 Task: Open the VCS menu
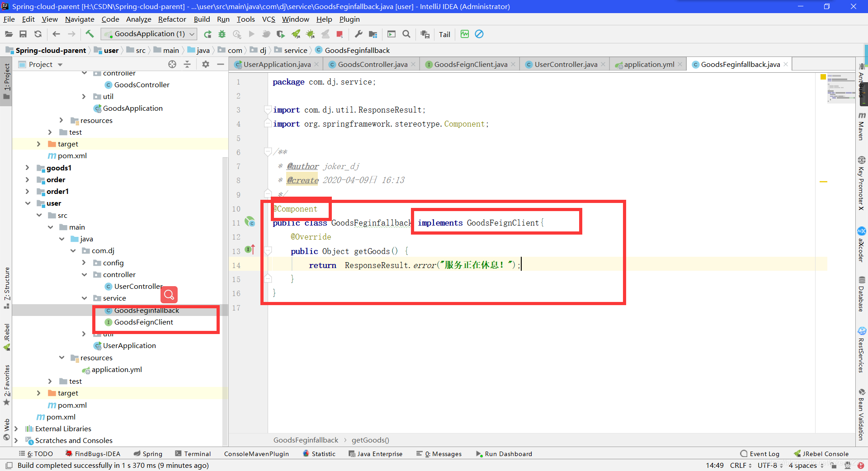click(x=269, y=19)
